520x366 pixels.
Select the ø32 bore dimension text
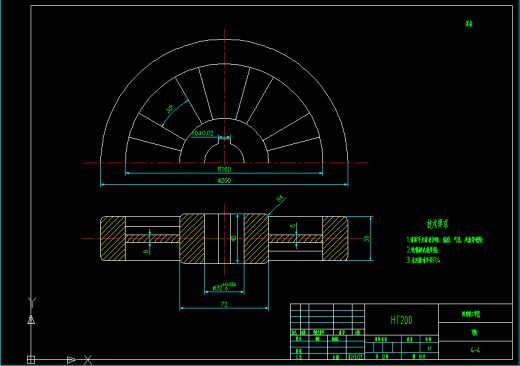[224, 287]
